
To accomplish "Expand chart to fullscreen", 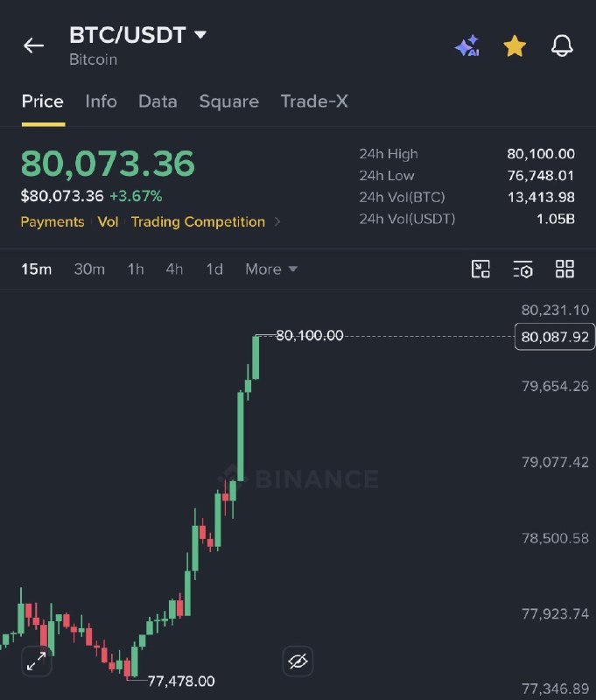I will pos(37,661).
